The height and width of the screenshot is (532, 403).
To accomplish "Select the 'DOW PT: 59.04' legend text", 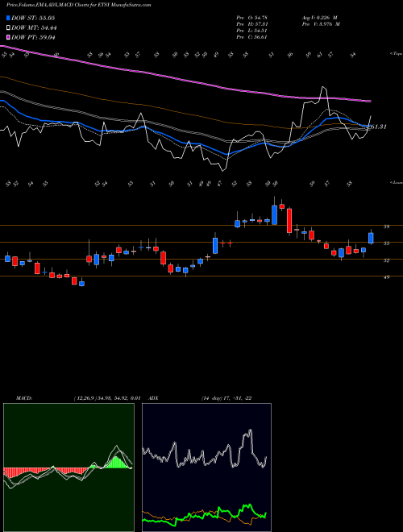I will point(33,37).
